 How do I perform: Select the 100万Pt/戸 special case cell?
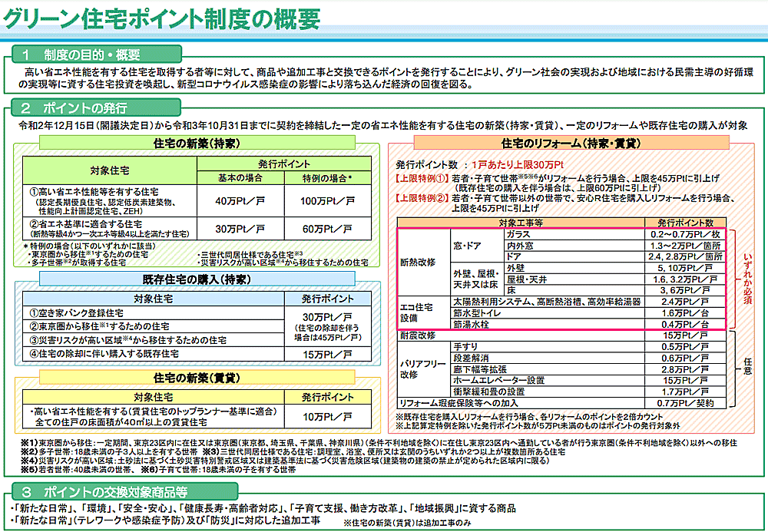[317, 200]
